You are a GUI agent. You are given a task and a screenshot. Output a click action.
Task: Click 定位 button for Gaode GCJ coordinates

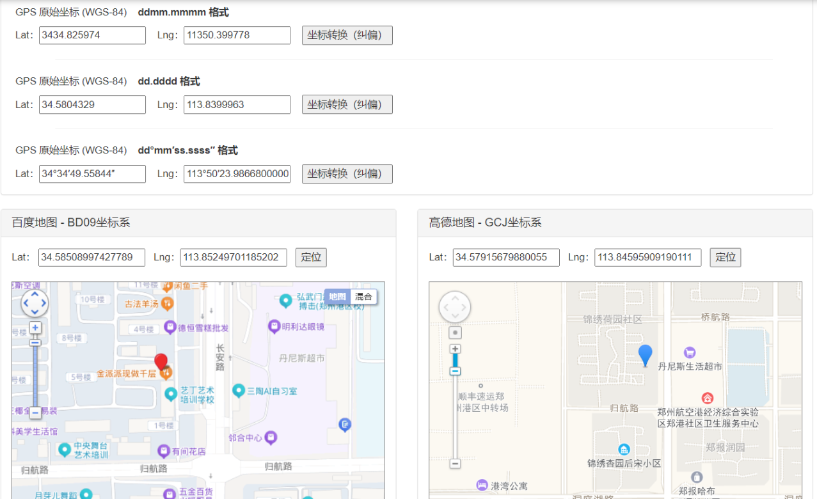click(x=725, y=257)
